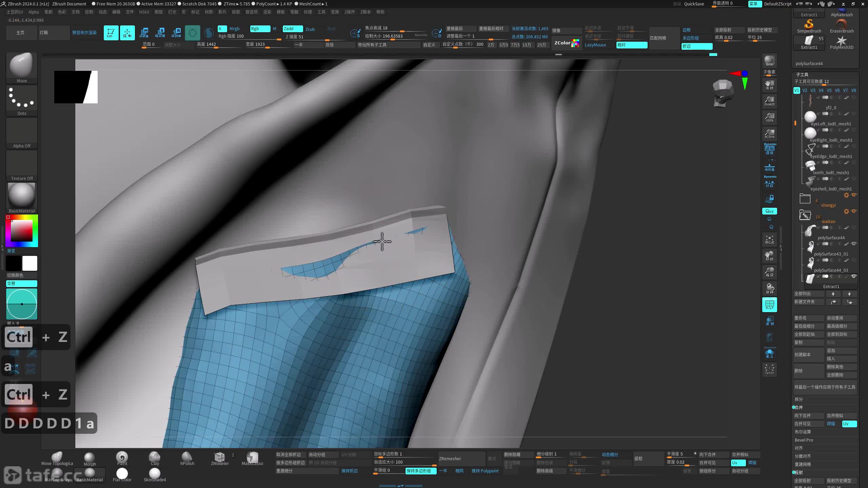Screen dimensions: 868x488
Task: Select the Clay brush
Action: click(x=155, y=459)
